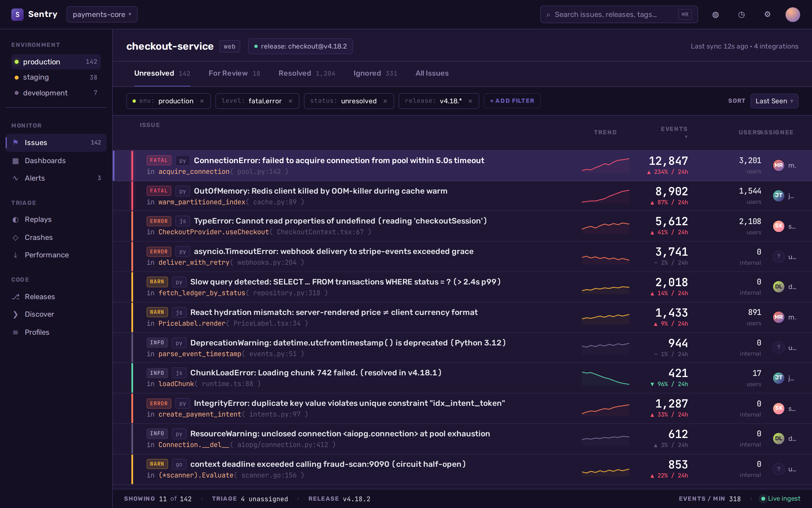The image size is (812, 508).
Task: Open ConnectionError pool timeout issue
Action: pyautogui.click(x=339, y=161)
